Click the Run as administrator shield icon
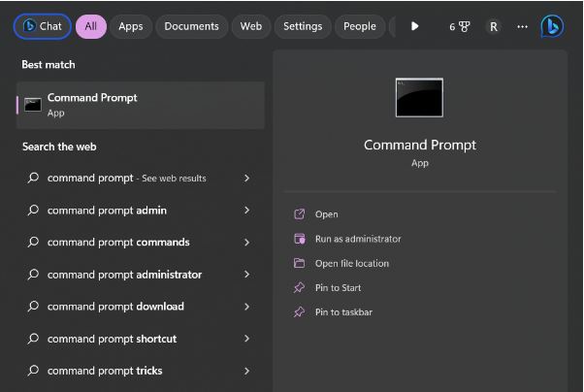 300,239
